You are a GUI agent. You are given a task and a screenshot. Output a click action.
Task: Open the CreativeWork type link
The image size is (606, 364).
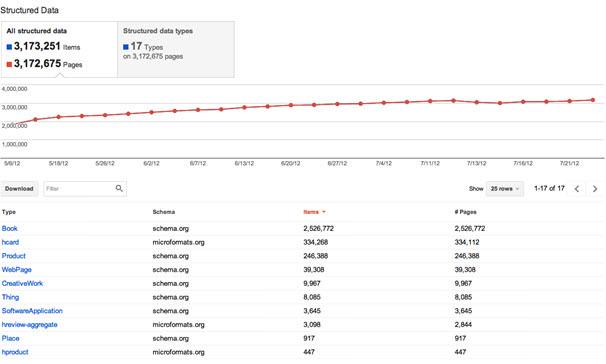coord(22,283)
